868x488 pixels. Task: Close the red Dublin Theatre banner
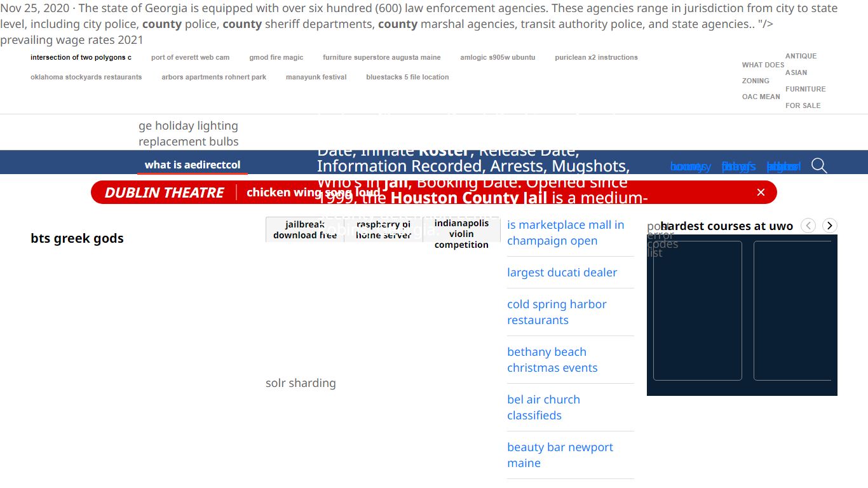click(x=761, y=193)
